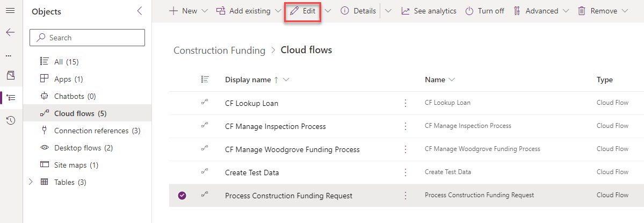
Task: Open more options for CF Lookup Loan
Action: [x=406, y=103]
